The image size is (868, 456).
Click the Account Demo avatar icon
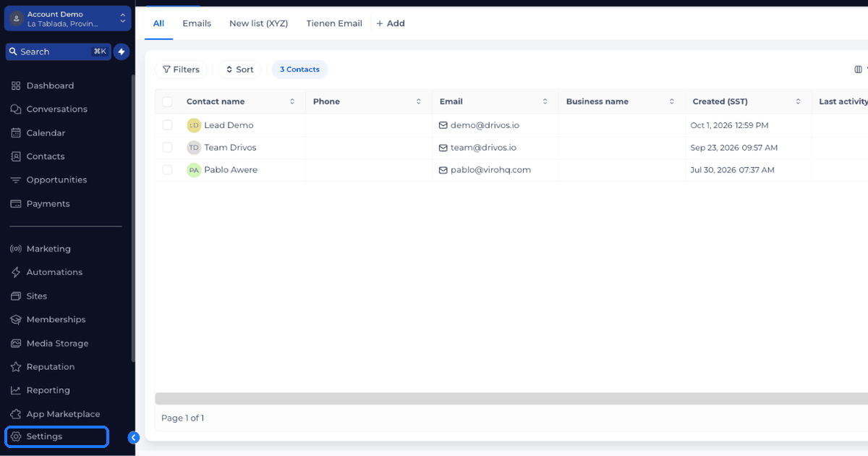(x=17, y=19)
